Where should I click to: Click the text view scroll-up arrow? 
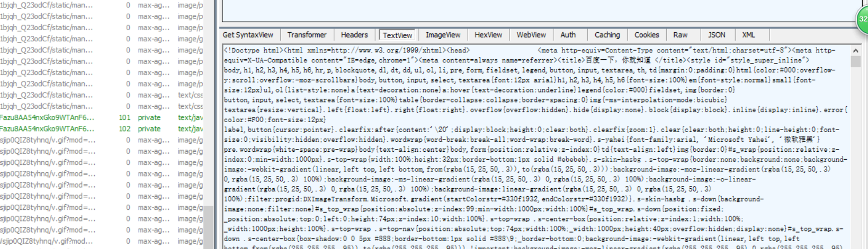[855, 51]
